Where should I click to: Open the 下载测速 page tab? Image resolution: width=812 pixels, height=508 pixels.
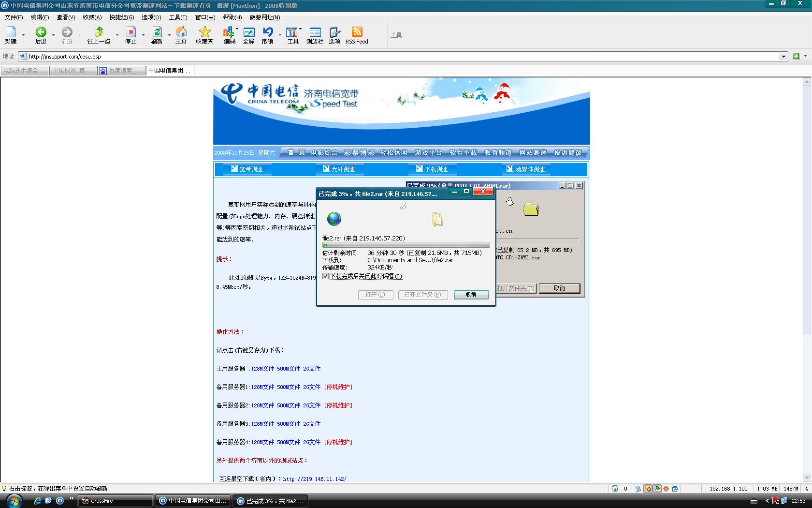tap(432, 169)
